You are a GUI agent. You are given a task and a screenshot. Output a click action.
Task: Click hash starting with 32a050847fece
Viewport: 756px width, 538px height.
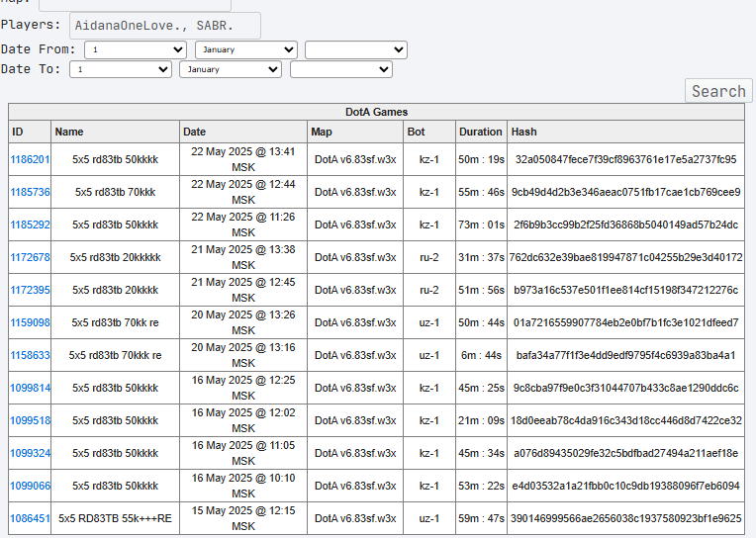625,159
